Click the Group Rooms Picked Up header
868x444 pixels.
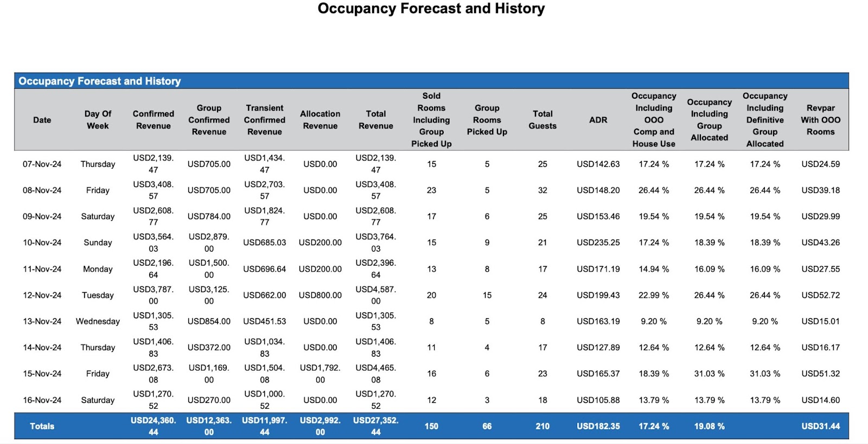coord(487,120)
